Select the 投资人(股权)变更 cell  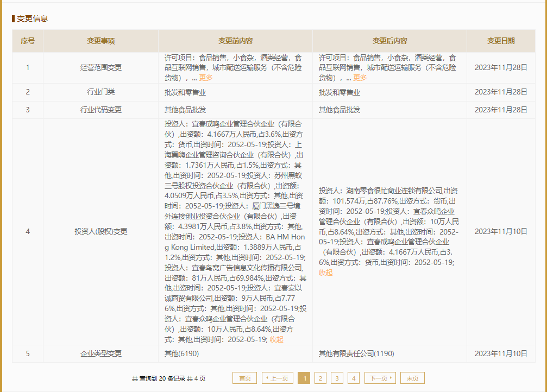(x=101, y=232)
